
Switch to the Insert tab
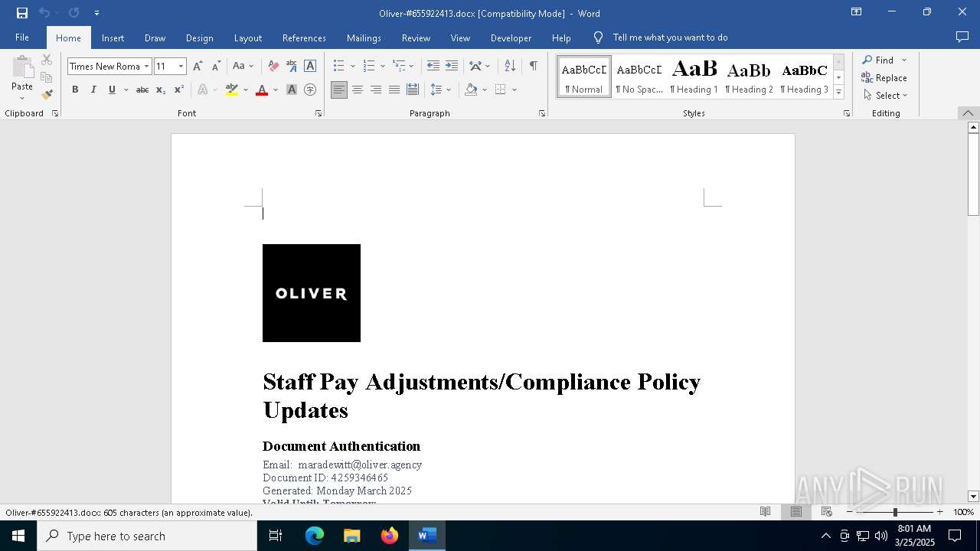[x=113, y=37]
